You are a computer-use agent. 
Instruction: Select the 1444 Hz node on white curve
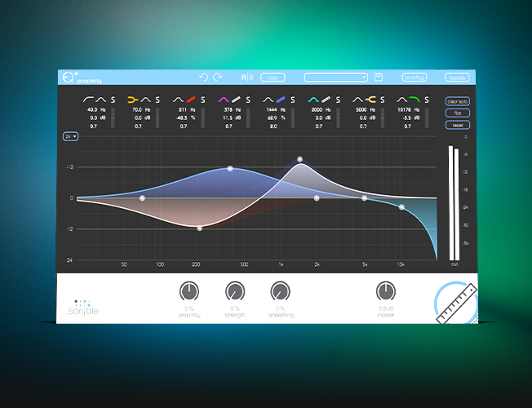click(300, 159)
